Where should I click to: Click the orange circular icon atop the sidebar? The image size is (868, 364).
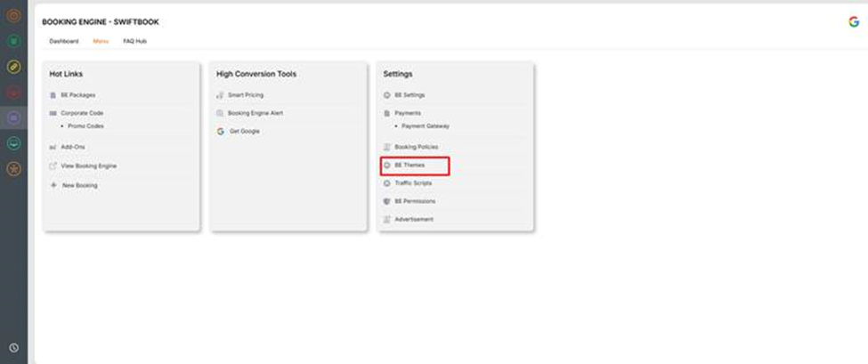pos(13,15)
